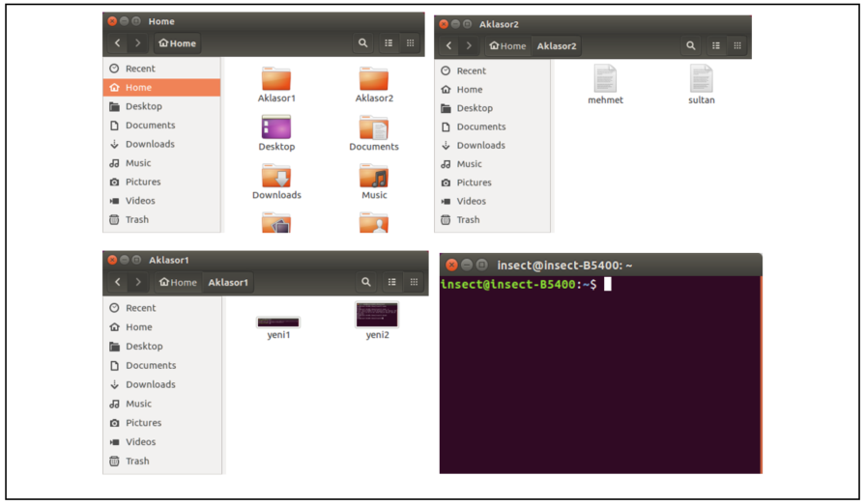This screenshot has width=864, height=504.
Task: Go forward in Home window
Action: tap(138, 42)
